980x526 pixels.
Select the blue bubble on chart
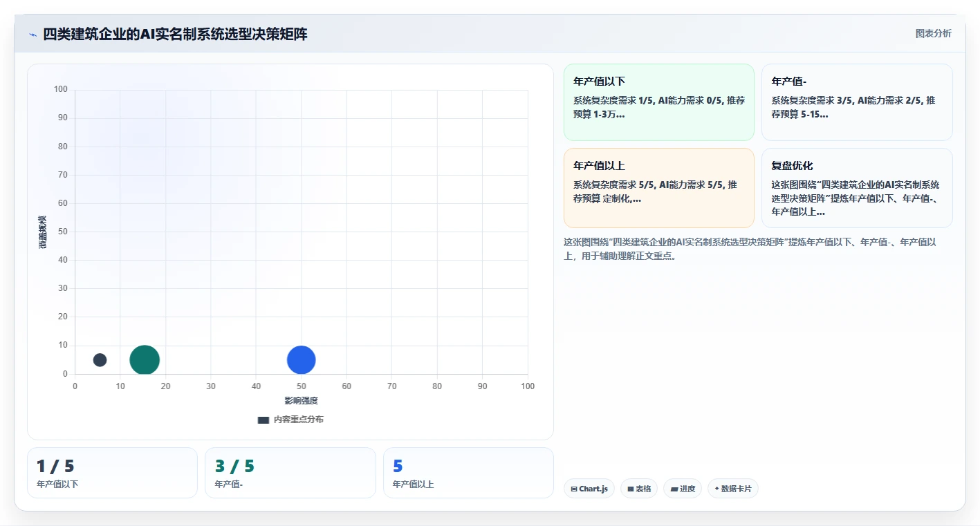pos(302,360)
